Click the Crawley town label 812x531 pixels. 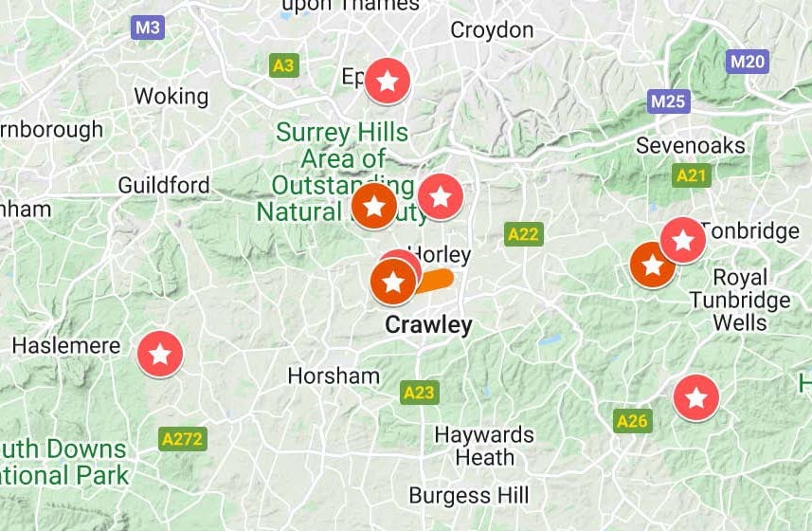[x=429, y=325]
